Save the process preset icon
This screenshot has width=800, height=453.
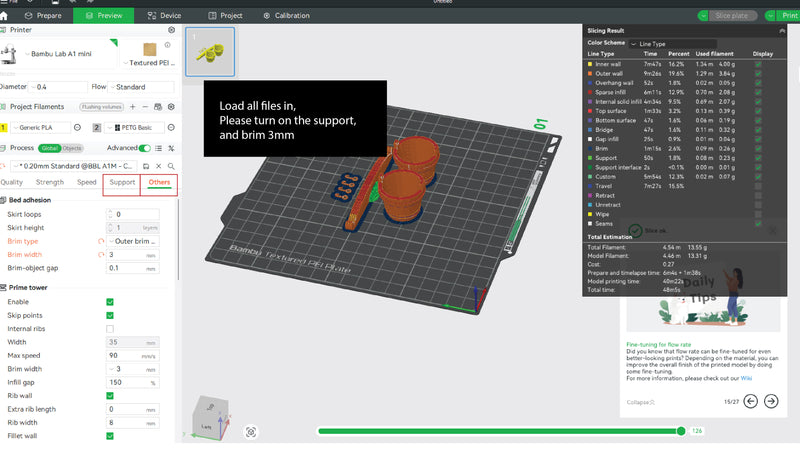click(x=146, y=166)
